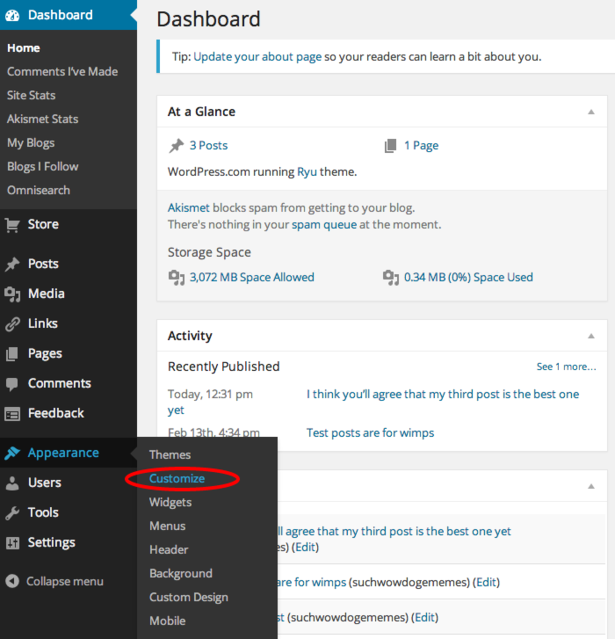Open the Pages menu label

[45, 354]
